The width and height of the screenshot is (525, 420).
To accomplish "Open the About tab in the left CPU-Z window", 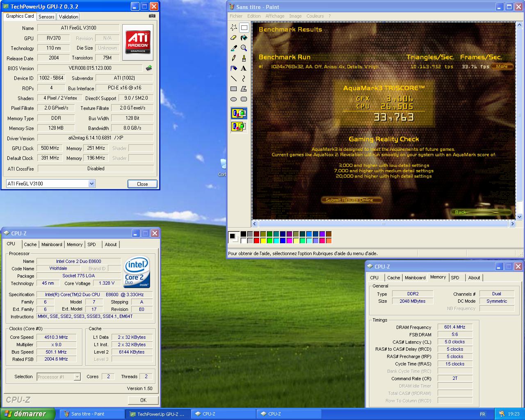I will click(111, 244).
